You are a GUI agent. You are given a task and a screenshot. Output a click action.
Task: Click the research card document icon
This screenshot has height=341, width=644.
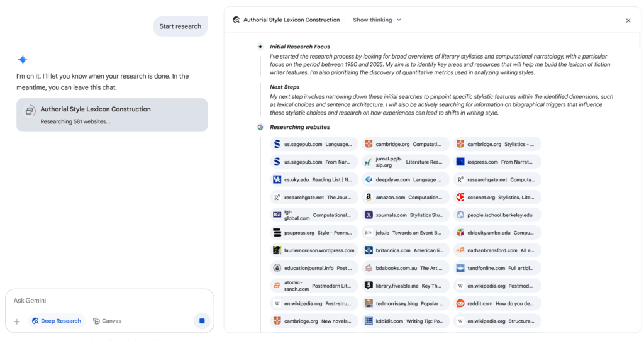coord(29,111)
